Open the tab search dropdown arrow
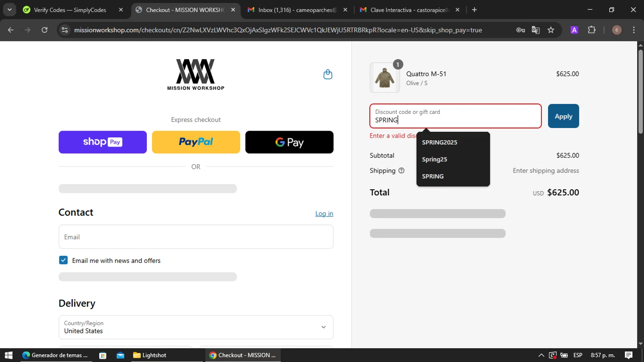Viewport: 644px width, 362px height. (9, 10)
